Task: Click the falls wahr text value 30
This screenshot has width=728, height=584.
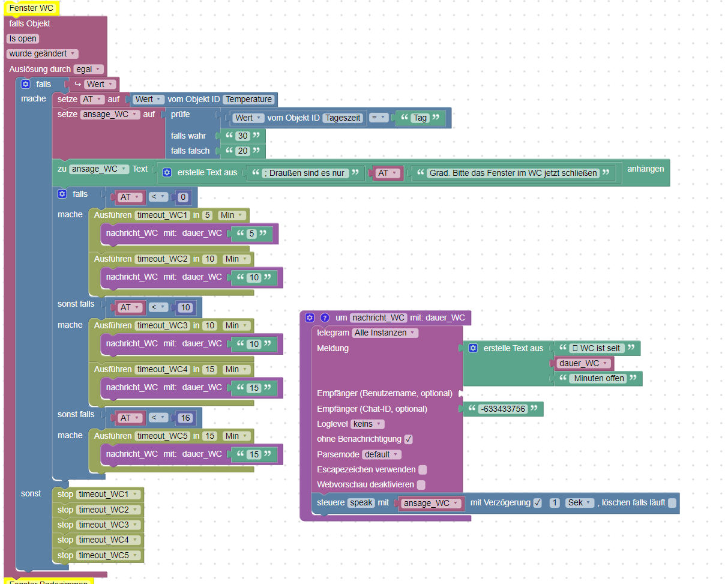Action: click(243, 136)
